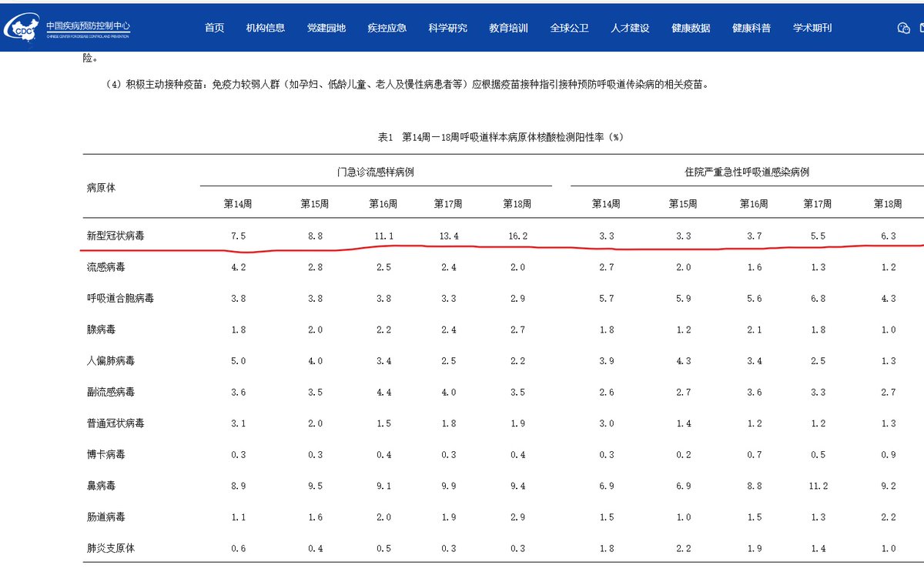Screen dimensions: 924x572
Task: Click the 16.2 value in 新型冠状病毒 row
Action: click(517, 236)
